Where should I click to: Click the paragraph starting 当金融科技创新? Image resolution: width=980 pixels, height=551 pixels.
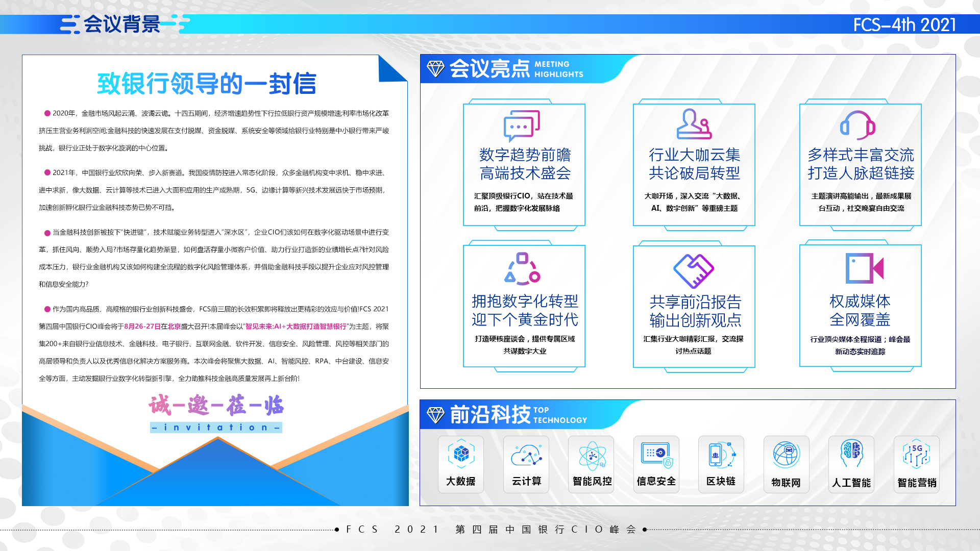click(214, 258)
